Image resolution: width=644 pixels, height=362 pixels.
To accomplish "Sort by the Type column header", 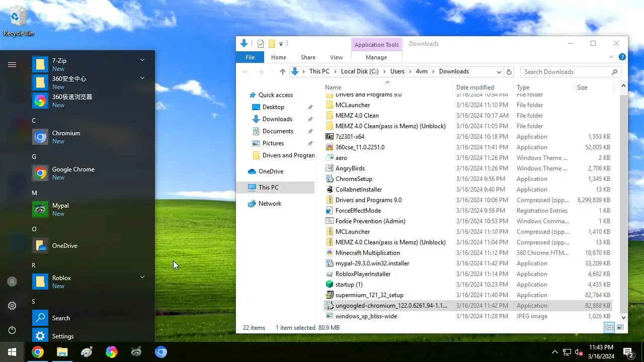I will pyautogui.click(x=543, y=87).
